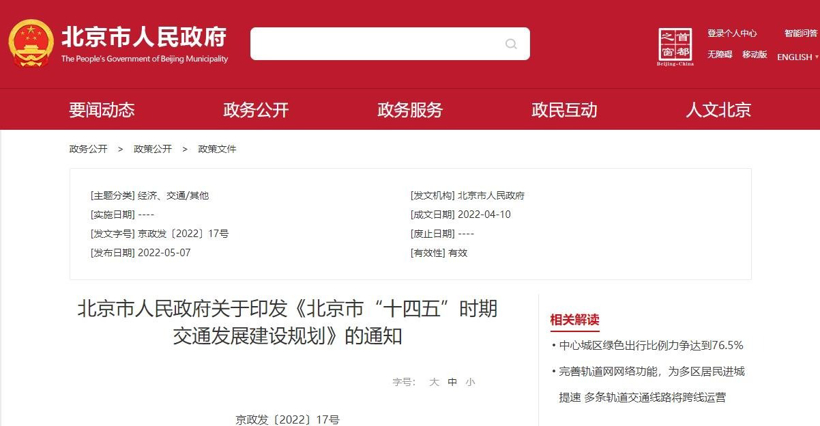Open the 中心城区绿色出行比例力争达到76.5% article
Screen dimensions: 820x426
[x=651, y=346]
